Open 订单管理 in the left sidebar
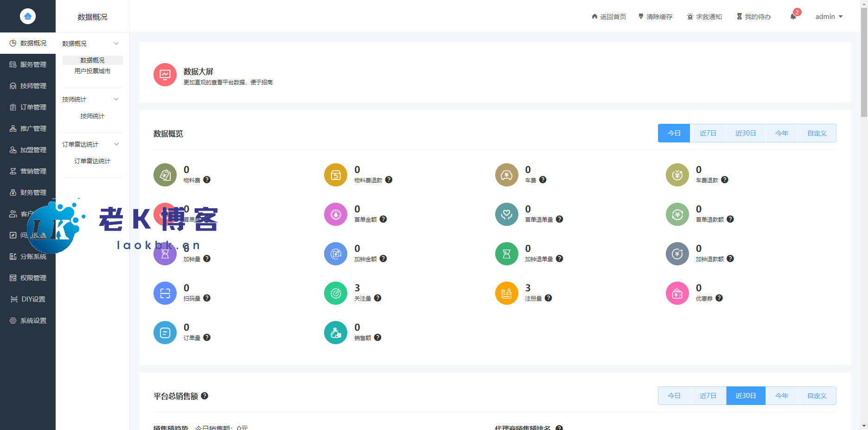 click(x=28, y=107)
